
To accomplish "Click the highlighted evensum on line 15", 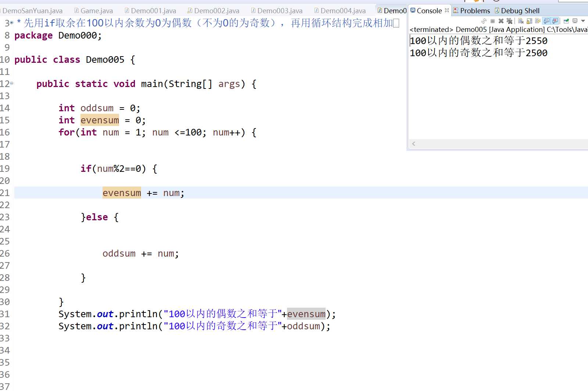I will pos(100,120).
